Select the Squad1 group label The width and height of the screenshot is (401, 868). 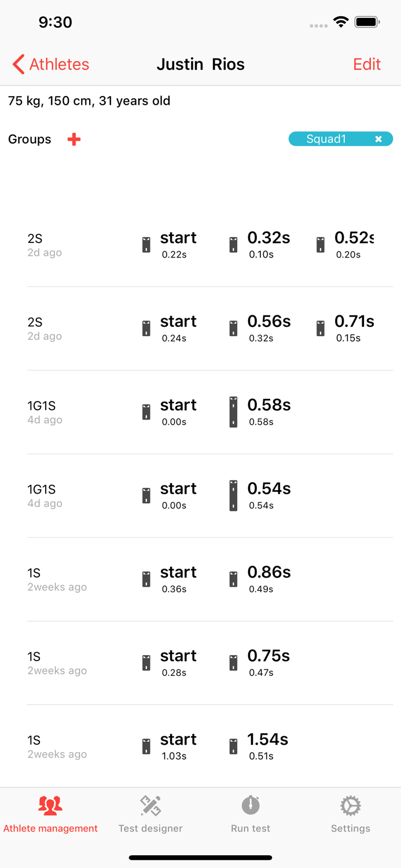tap(326, 139)
